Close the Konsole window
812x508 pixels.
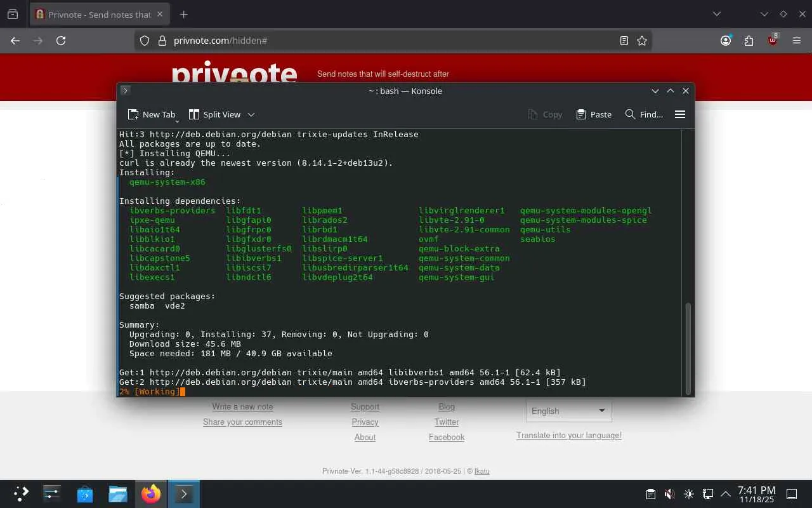[686, 91]
